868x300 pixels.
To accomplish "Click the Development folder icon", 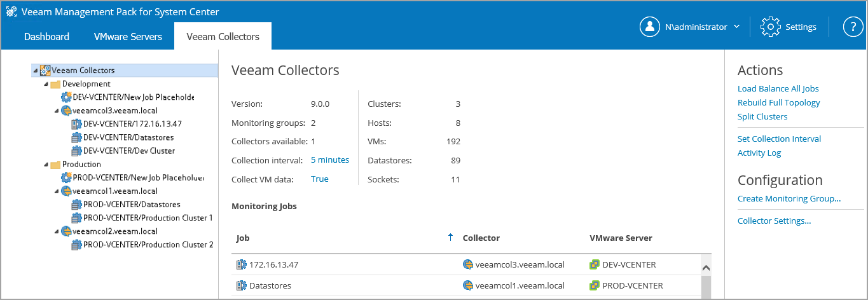I will point(55,84).
